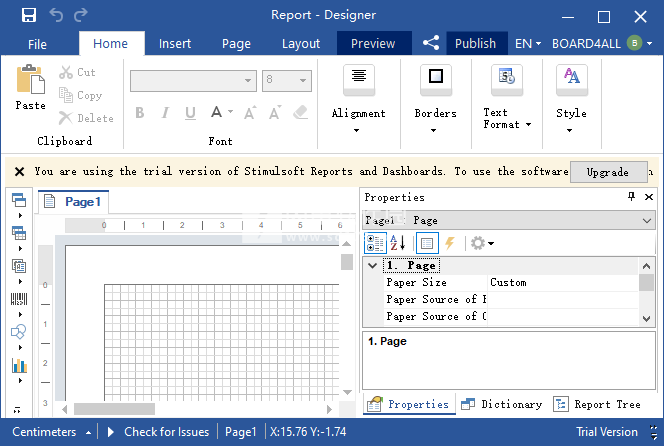Open the File menu

pos(37,44)
